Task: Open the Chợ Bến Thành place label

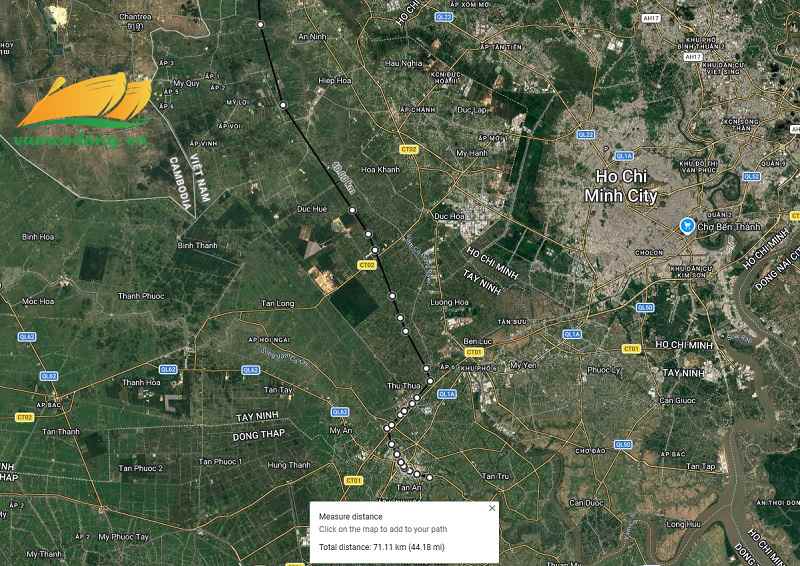Action: pyautogui.click(x=729, y=227)
